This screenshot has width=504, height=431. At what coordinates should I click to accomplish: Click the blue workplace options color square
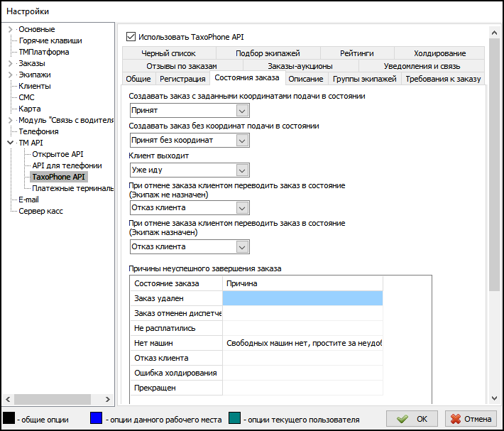[x=96, y=418]
